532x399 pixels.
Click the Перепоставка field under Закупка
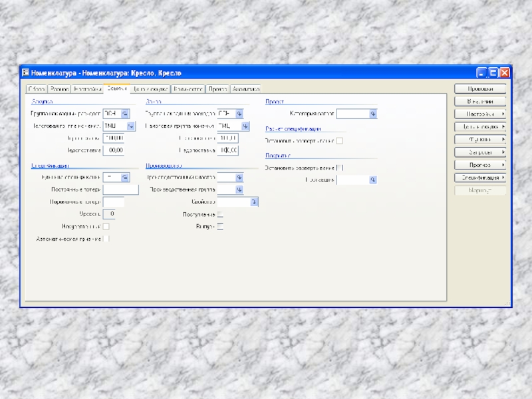pos(113,138)
